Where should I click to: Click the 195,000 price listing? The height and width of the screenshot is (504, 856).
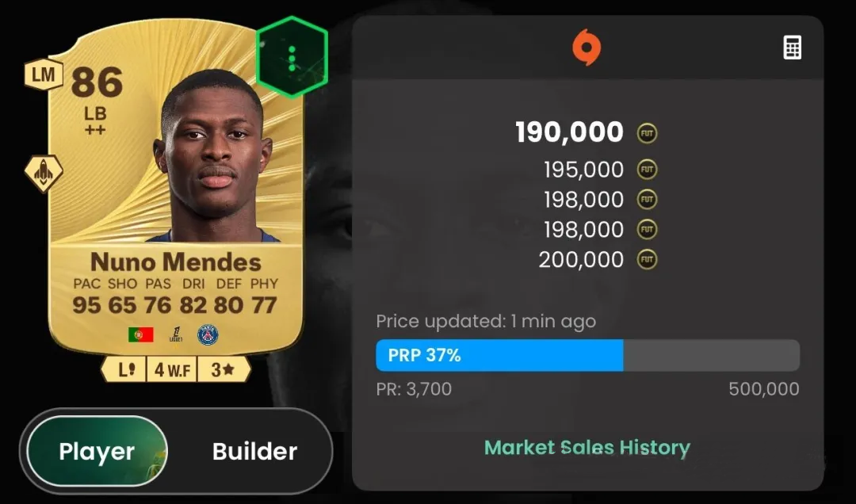583,170
